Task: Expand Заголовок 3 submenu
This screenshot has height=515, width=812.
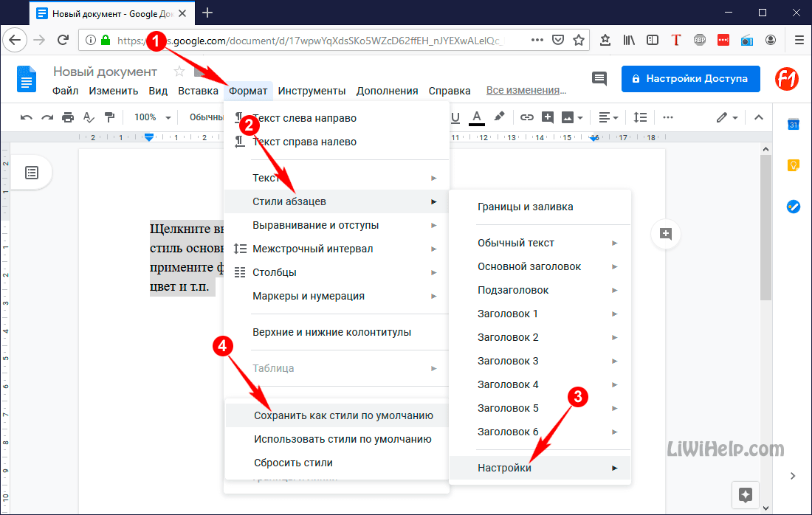Action: tap(540, 361)
